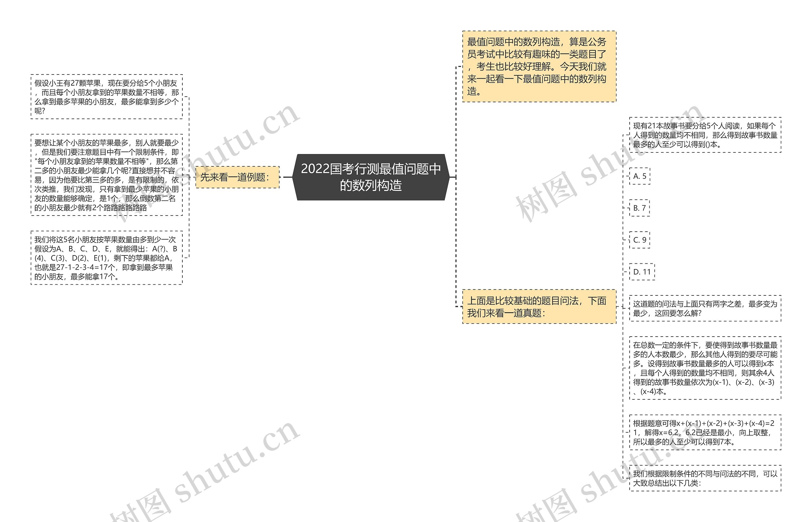Click the node starting '这道题的问法与上面只有两字之差'
Image resolution: width=812 pixels, height=522 pixels.
pyautogui.click(x=705, y=308)
